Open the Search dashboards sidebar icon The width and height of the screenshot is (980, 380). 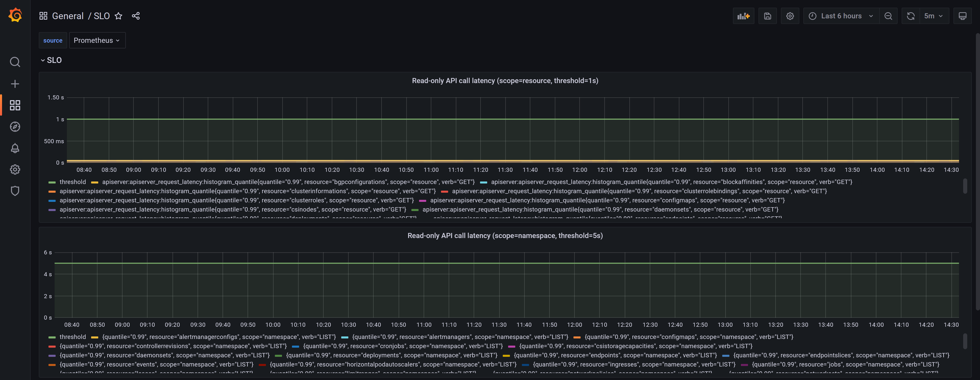(15, 62)
